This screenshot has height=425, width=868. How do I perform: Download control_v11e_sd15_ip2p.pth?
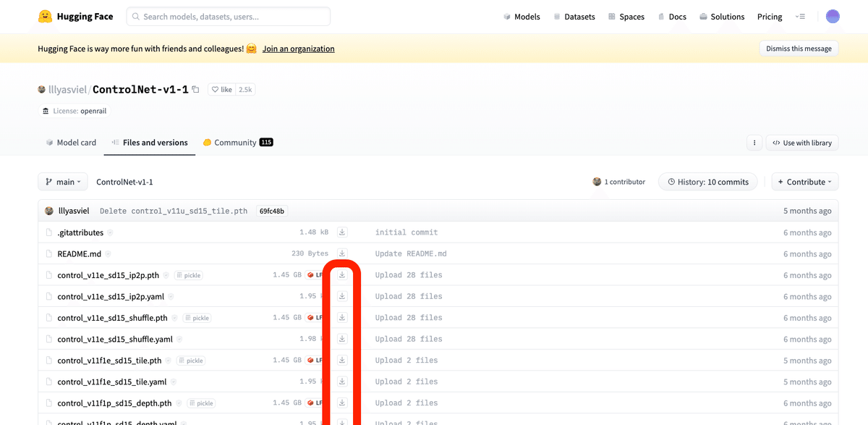click(342, 275)
